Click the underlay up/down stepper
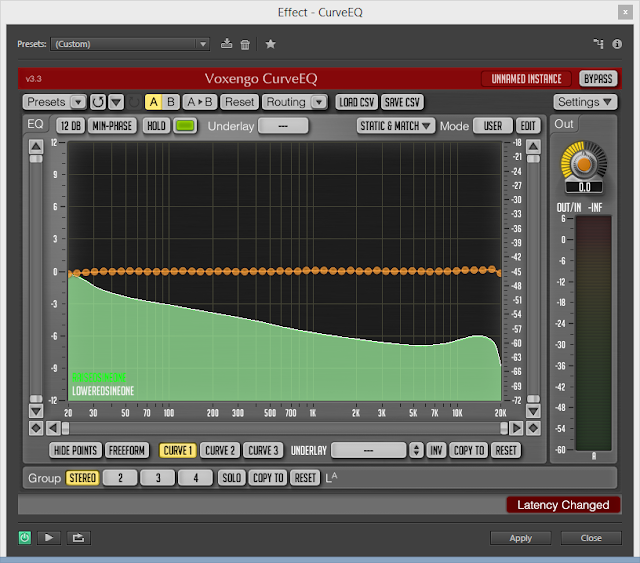 click(416, 450)
